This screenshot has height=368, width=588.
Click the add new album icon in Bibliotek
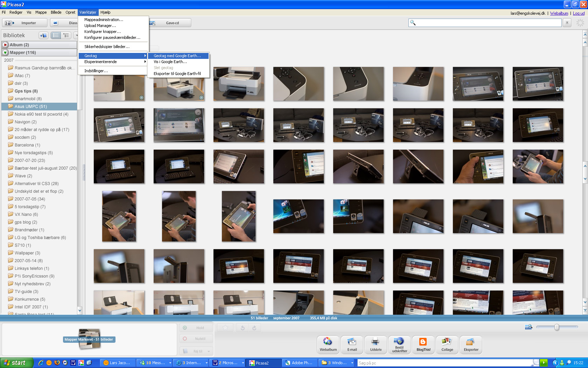coord(43,35)
